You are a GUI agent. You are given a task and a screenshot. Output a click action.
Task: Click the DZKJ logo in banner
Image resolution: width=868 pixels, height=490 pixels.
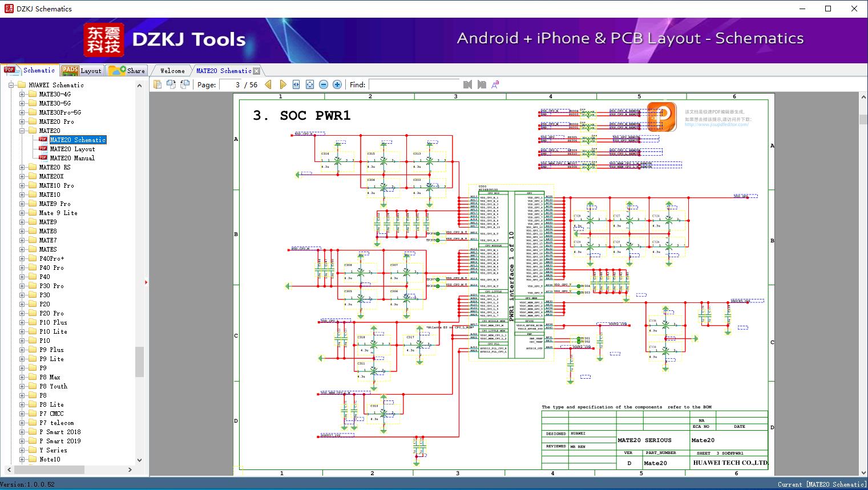tap(103, 40)
